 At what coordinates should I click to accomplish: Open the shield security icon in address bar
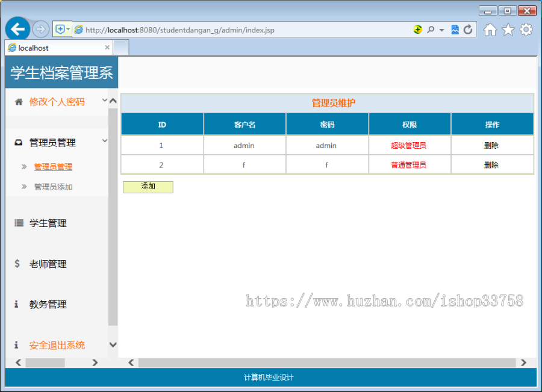[x=60, y=30]
